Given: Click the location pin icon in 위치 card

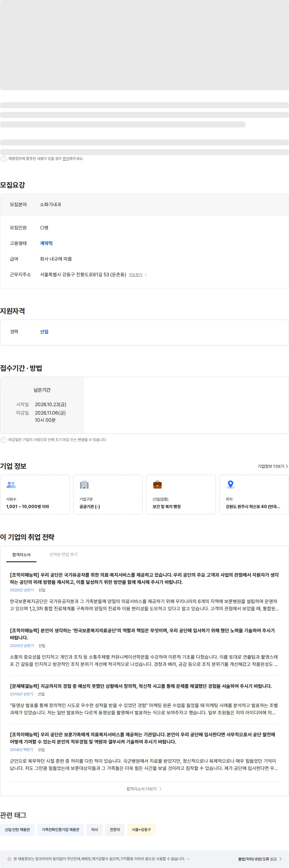Looking at the screenshot, I should (x=231, y=485).
